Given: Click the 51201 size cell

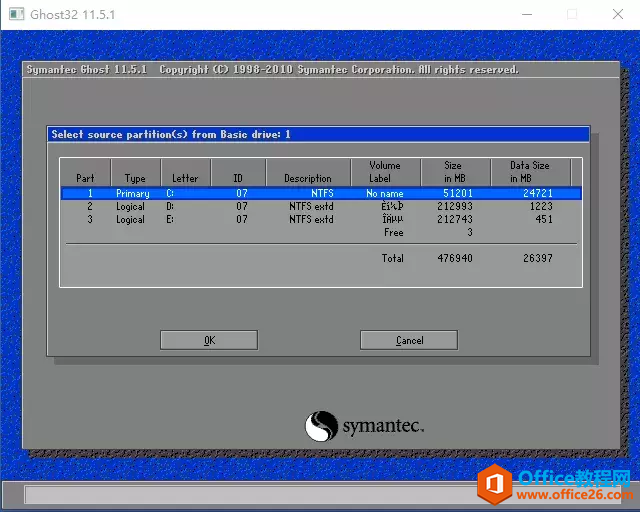Looking at the screenshot, I should pos(458,193).
